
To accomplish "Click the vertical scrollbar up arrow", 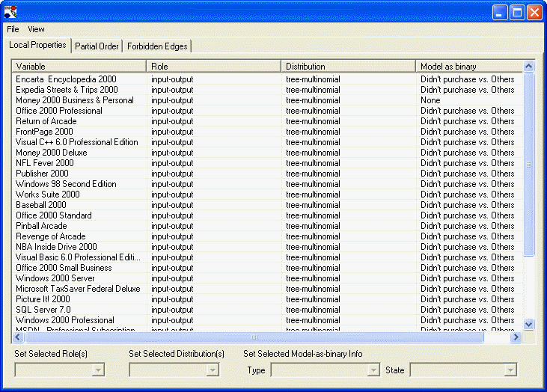I will [x=529, y=67].
